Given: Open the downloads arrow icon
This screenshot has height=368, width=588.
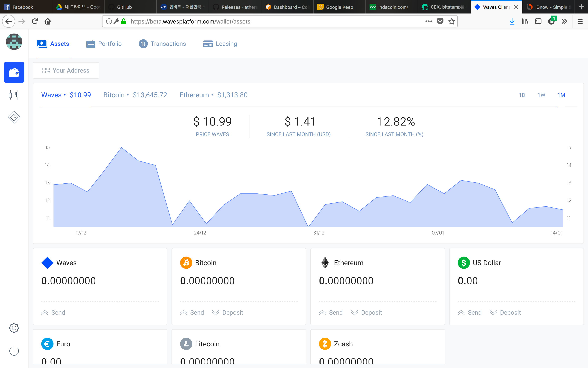Looking at the screenshot, I should click(512, 21).
